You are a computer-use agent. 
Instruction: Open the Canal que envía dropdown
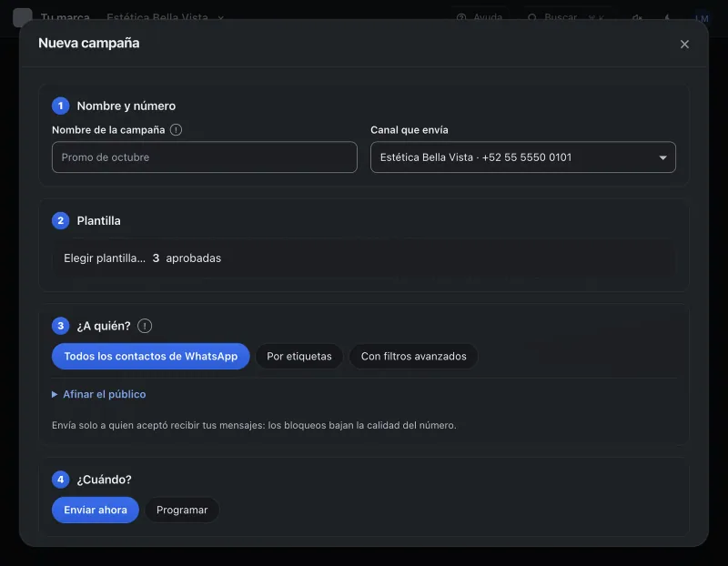522,157
